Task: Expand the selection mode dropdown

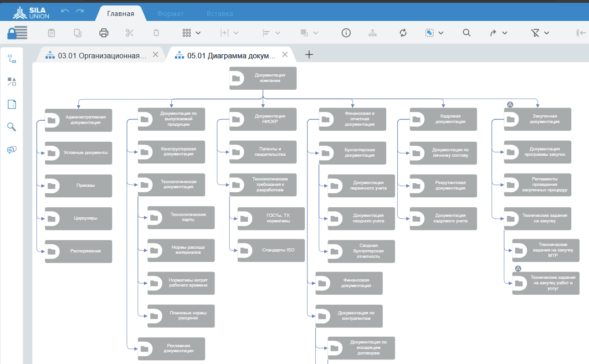Action: point(435,33)
